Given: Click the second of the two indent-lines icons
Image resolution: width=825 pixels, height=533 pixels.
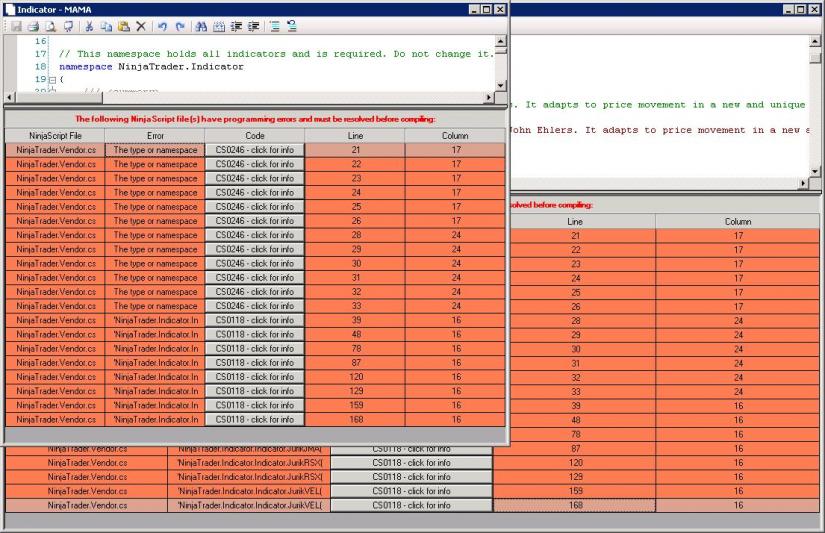Looking at the screenshot, I should coord(254,26).
